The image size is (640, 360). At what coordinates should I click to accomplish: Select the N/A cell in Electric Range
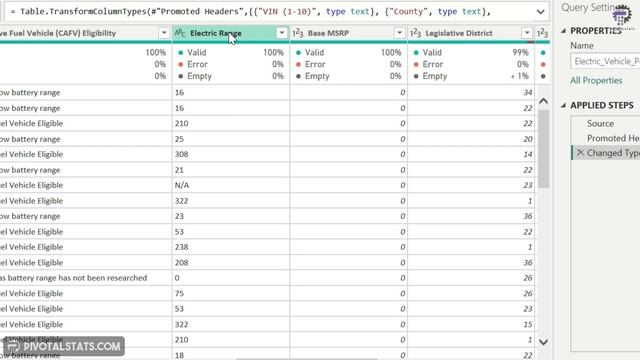click(x=231, y=185)
